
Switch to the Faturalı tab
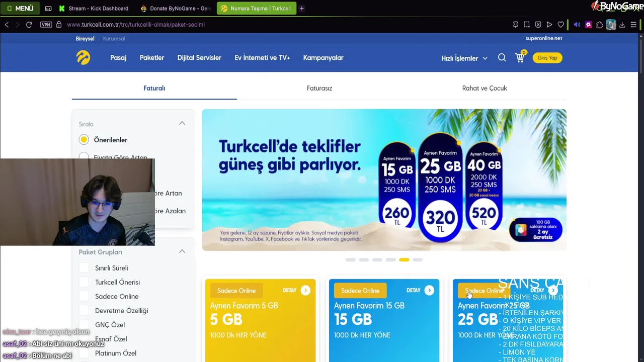[x=154, y=88]
